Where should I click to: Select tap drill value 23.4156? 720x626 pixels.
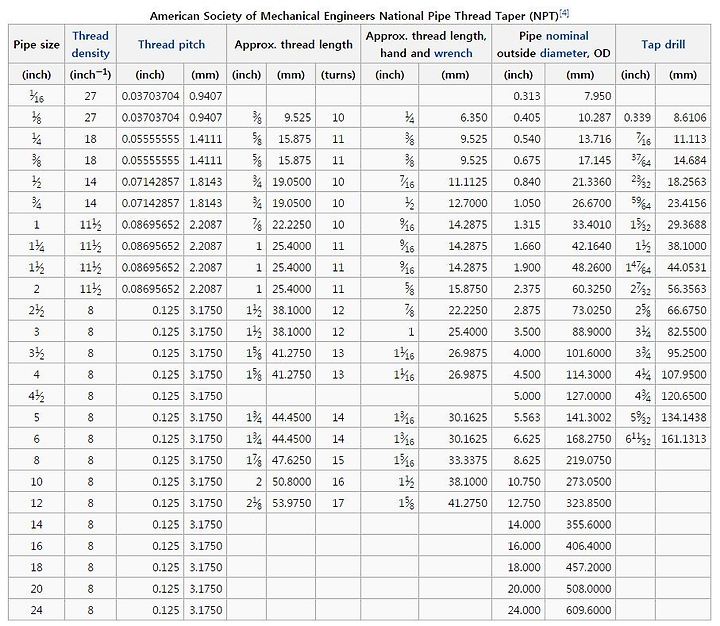(686, 203)
